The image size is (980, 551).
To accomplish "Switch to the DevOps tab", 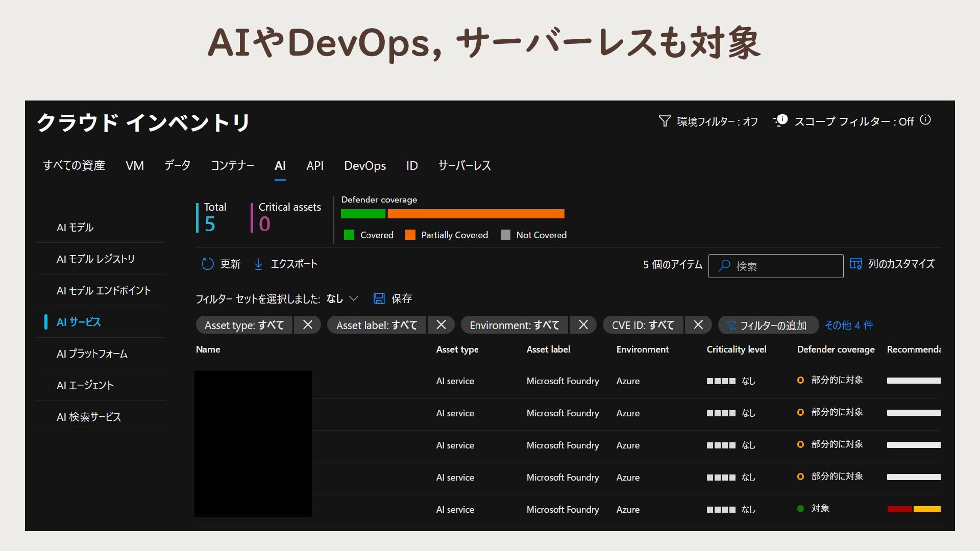I will pos(364,166).
